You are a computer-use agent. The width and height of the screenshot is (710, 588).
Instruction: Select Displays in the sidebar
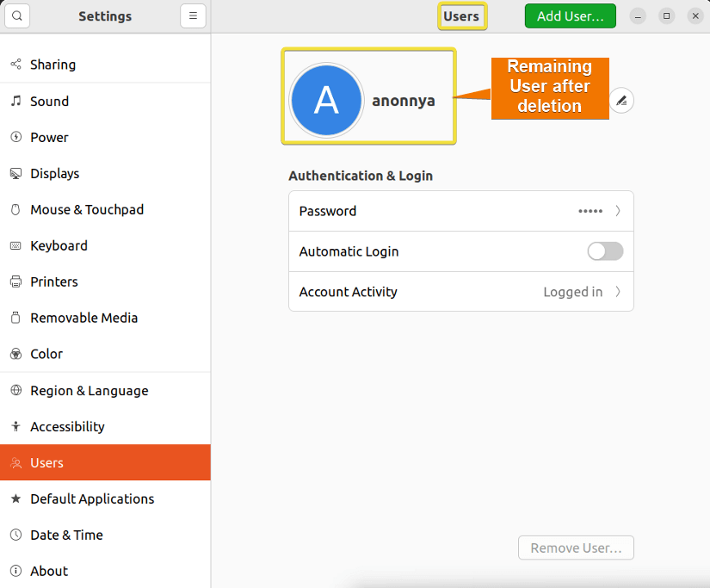(105, 174)
